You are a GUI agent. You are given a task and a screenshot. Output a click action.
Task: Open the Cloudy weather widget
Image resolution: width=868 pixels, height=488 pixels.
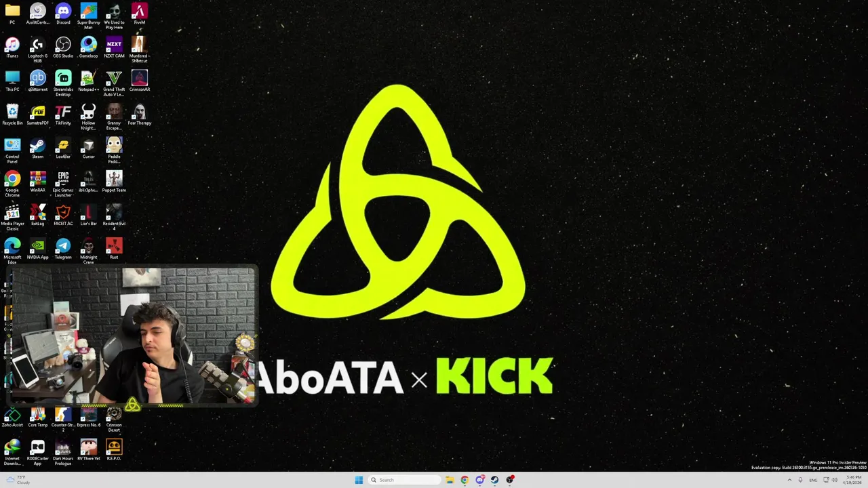(18, 480)
